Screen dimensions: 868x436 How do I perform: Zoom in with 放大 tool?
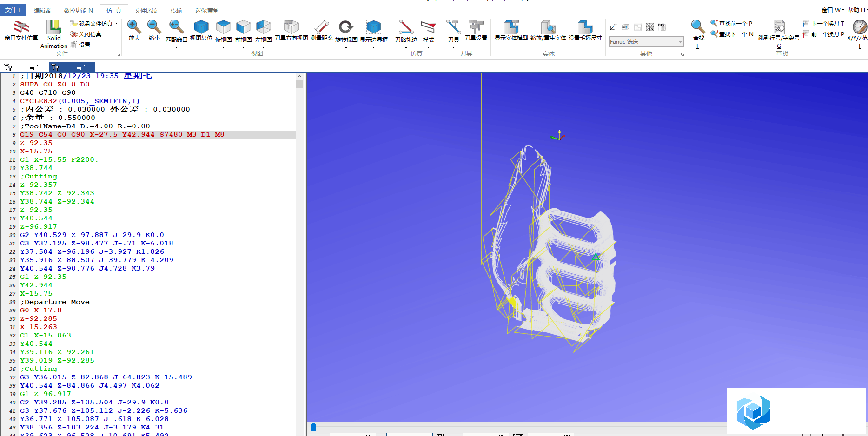[x=134, y=31]
